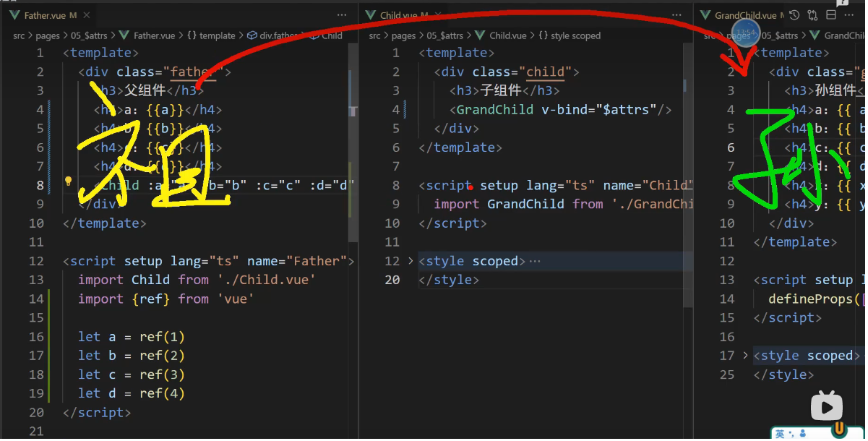Click 'let c = ref(3)' line in Father.vue

[x=132, y=374]
